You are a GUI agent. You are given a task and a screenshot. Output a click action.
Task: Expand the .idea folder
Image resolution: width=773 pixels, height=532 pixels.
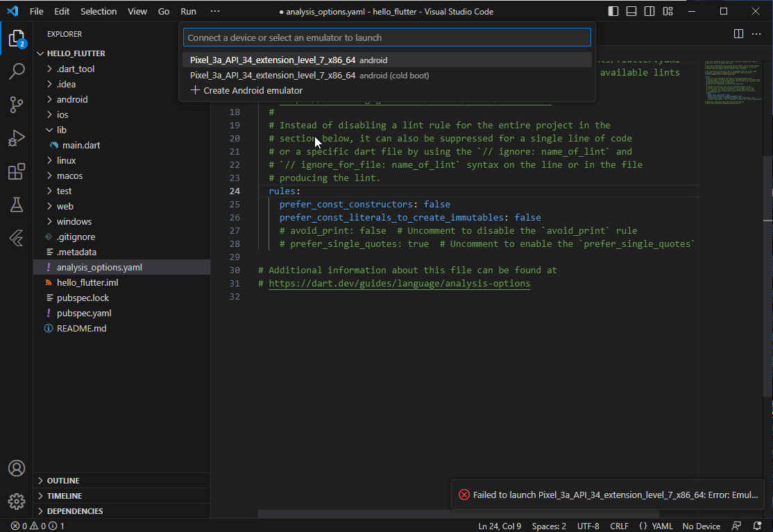pyautogui.click(x=121, y=84)
